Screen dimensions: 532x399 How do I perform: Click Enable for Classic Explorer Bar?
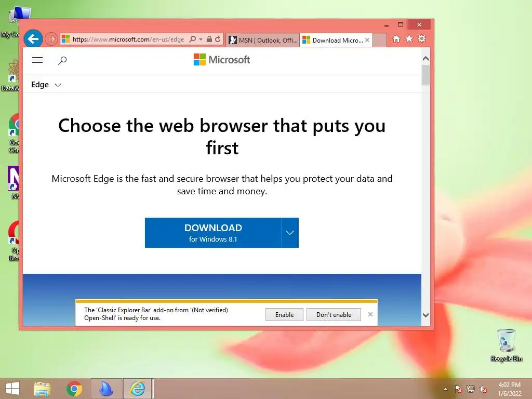[284, 314]
